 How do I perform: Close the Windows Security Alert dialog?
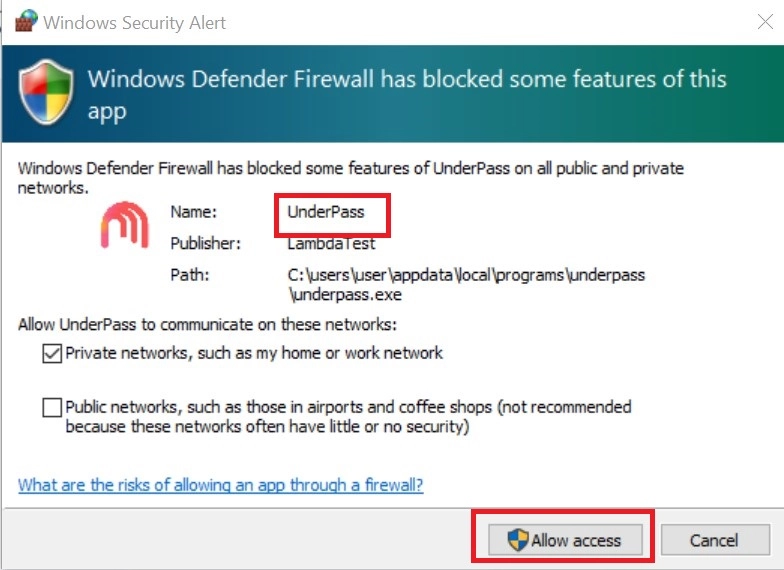point(765,22)
